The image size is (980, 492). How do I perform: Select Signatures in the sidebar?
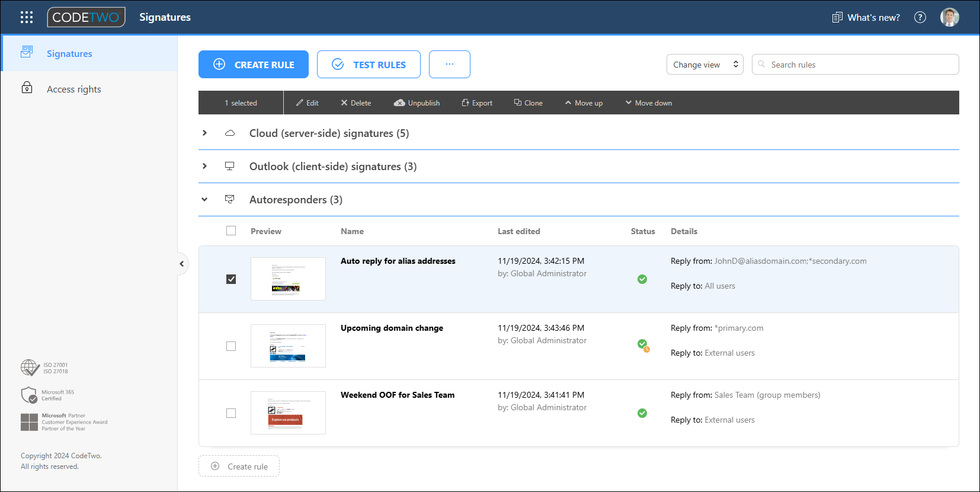point(69,53)
